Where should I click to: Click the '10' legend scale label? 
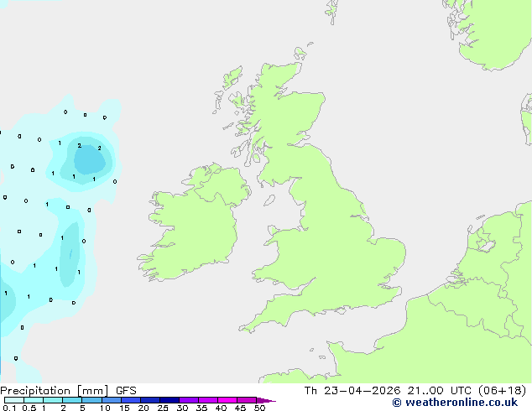[105, 408]
